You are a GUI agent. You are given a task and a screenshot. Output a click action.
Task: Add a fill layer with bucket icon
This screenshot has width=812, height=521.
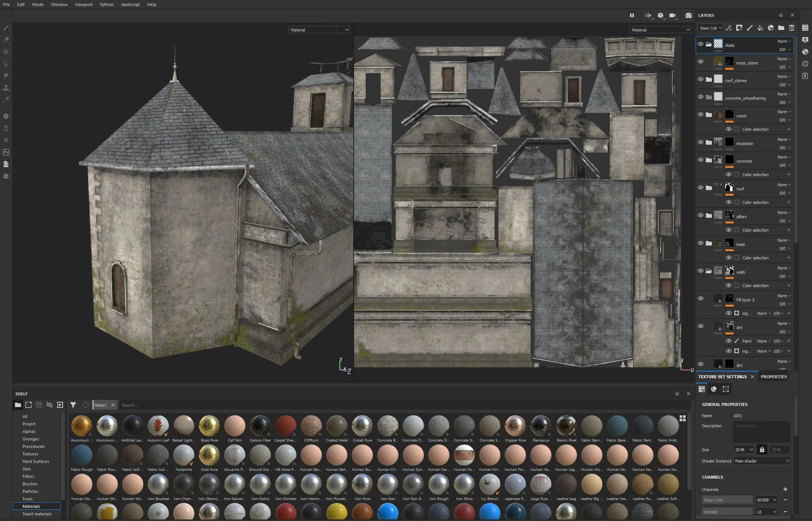tap(760, 28)
